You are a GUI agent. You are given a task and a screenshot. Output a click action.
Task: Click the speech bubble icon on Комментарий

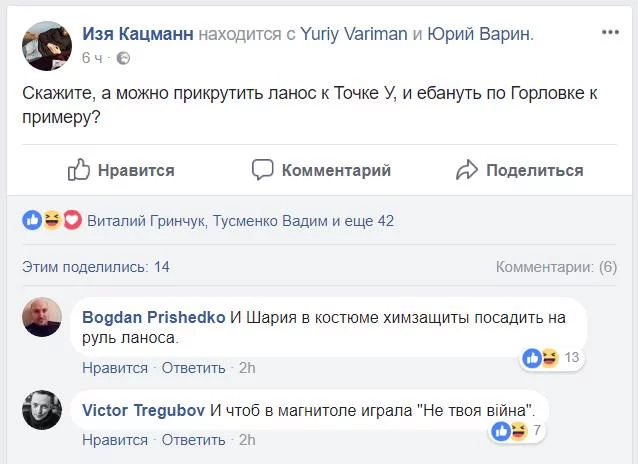coord(263,170)
